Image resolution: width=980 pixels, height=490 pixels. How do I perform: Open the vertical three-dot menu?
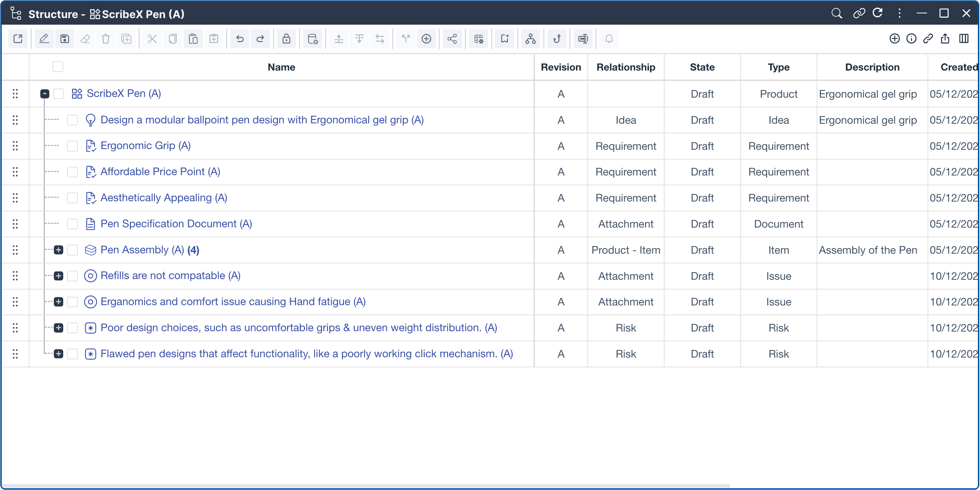pos(900,14)
